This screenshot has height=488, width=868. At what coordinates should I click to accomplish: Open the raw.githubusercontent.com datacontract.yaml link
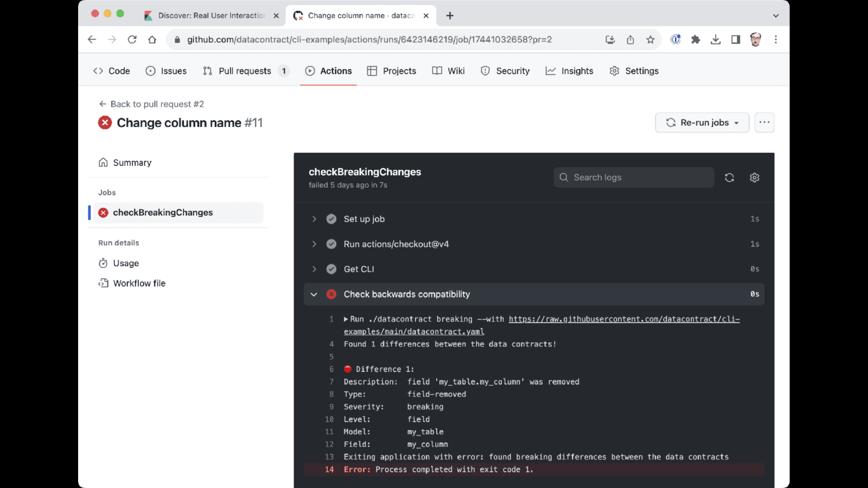(x=542, y=325)
